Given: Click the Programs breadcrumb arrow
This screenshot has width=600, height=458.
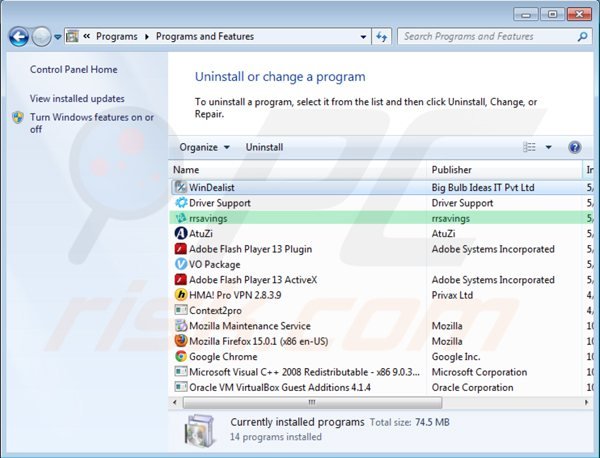Looking at the screenshot, I should 147,37.
